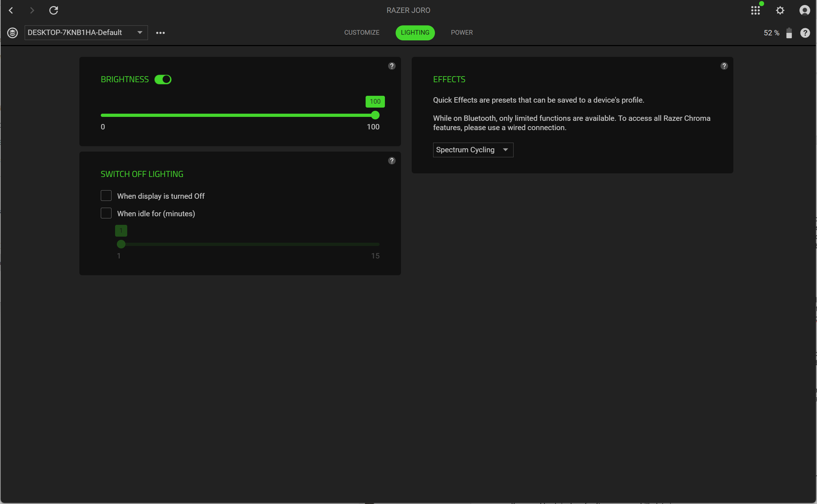817x504 pixels.
Task: Click the refresh icon
Action: tap(54, 10)
